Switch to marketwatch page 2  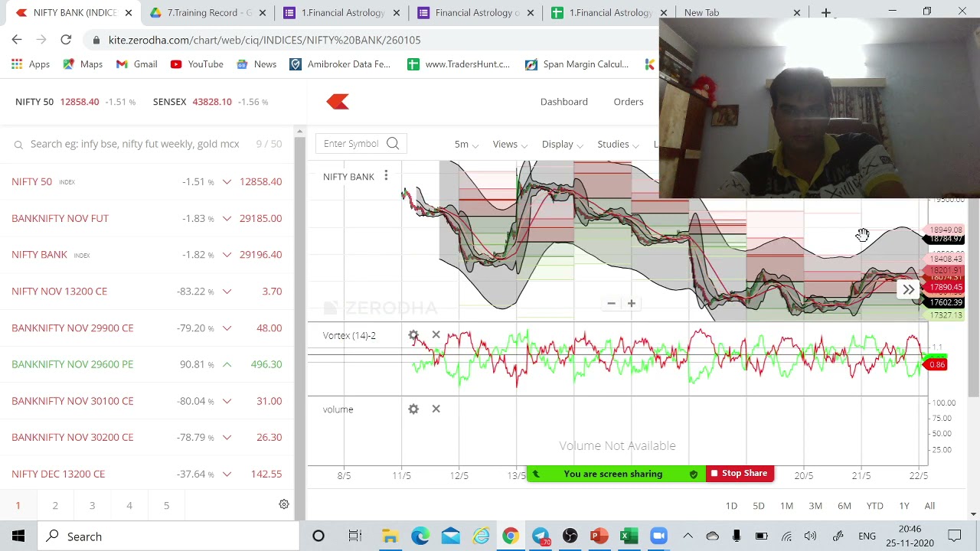tap(55, 505)
